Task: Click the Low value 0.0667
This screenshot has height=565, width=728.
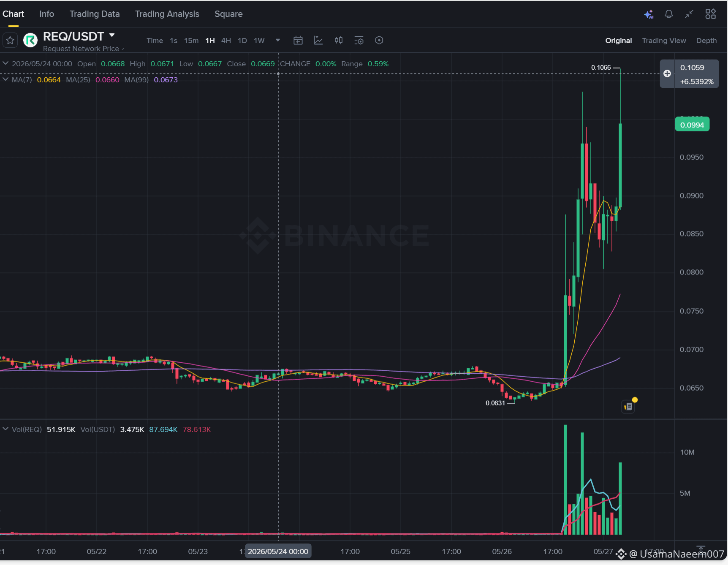Action: coord(210,64)
